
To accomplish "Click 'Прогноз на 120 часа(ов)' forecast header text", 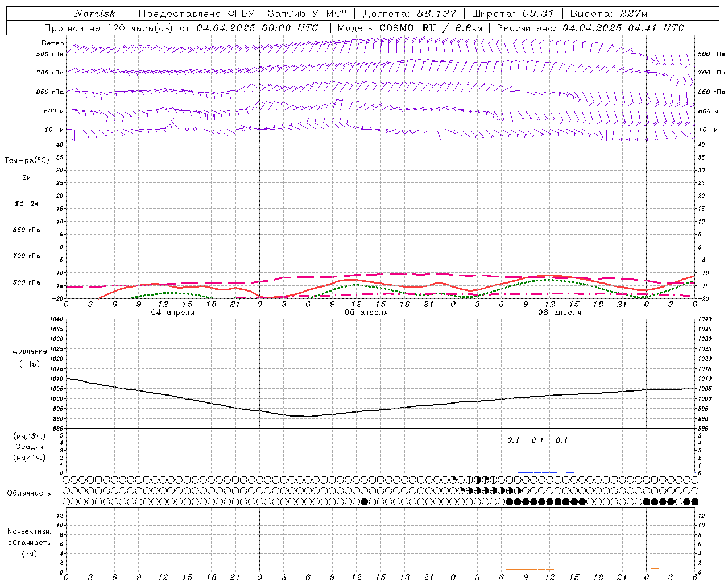I will (x=109, y=28).
